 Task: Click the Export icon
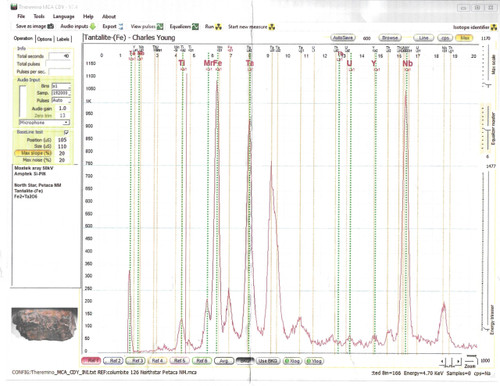pos(121,26)
